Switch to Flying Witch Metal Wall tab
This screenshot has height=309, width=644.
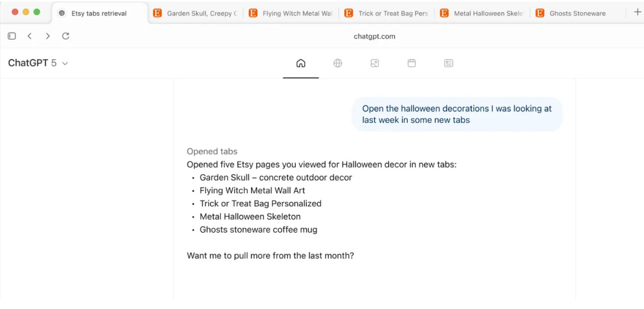(291, 13)
